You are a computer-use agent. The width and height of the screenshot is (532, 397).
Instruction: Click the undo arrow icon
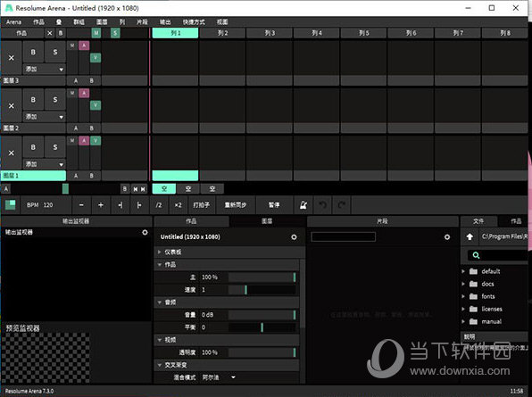coord(322,205)
